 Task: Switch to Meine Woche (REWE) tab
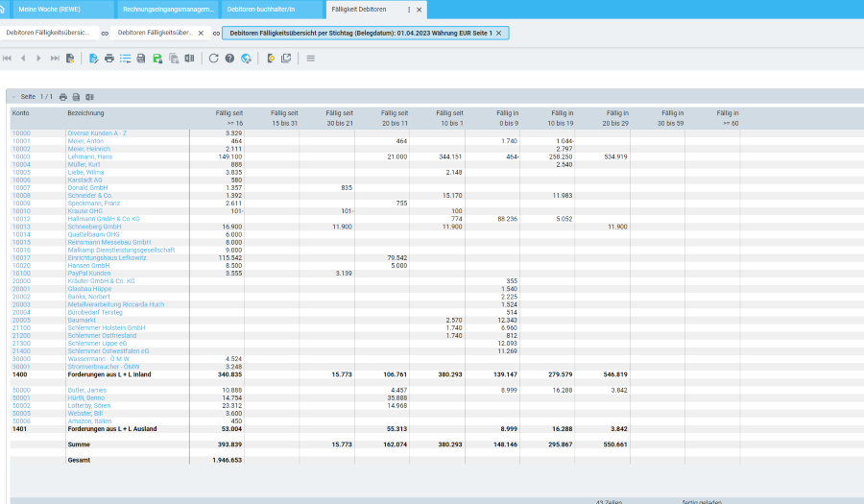click(x=52, y=9)
